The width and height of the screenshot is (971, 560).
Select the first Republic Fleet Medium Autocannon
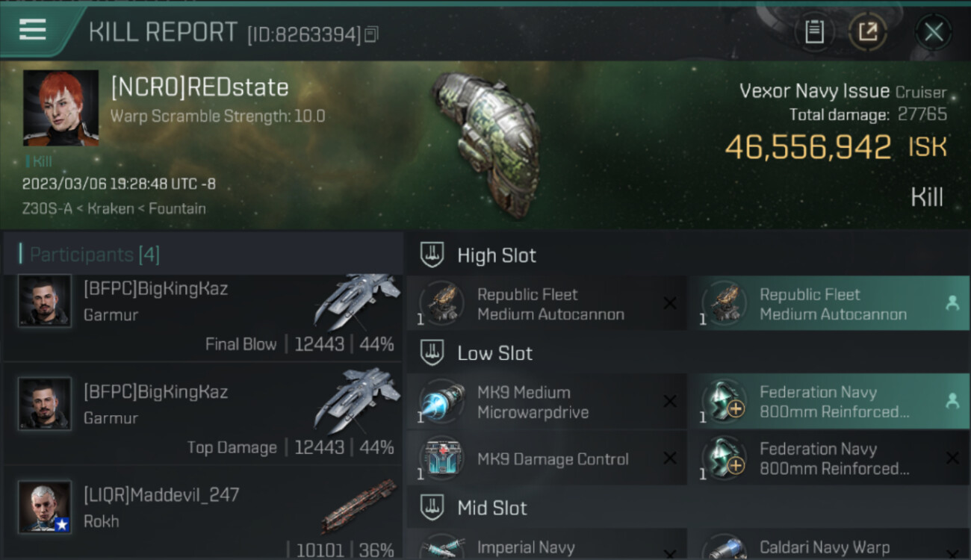(x=547, y=303)
